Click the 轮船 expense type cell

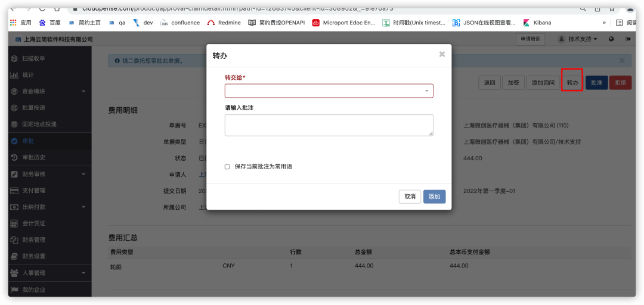(117, 266)
